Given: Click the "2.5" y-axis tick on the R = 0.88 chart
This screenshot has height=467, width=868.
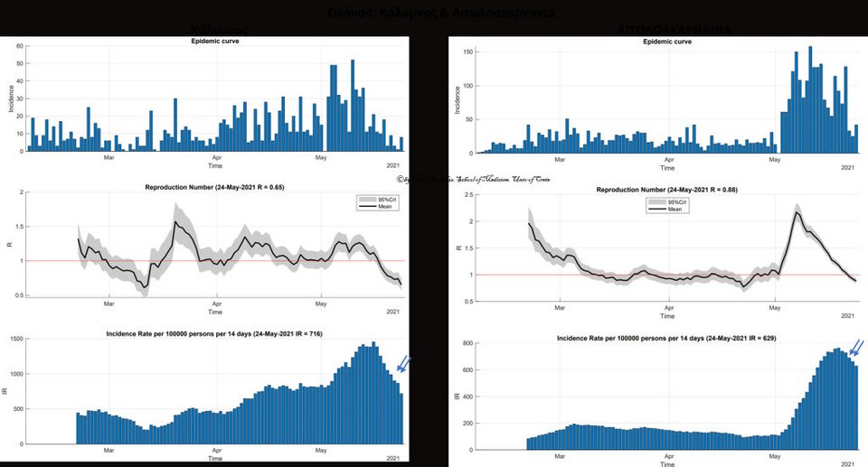Looking at the screenshot, I should tap(469, 195).
